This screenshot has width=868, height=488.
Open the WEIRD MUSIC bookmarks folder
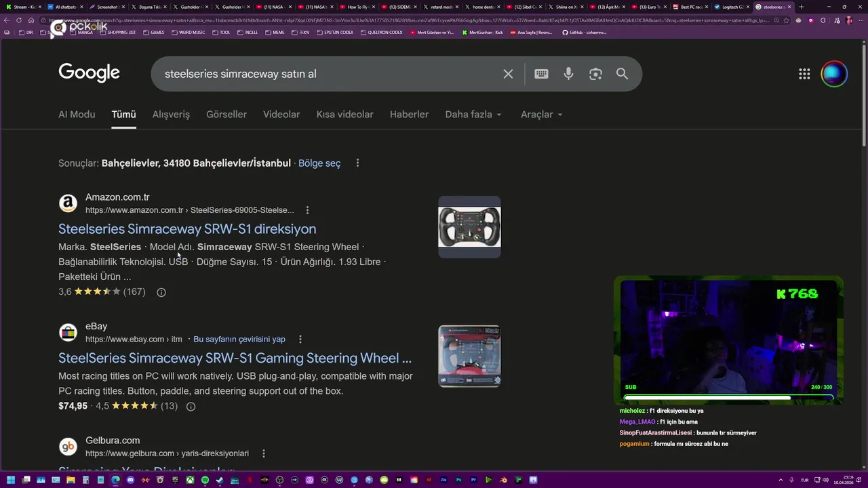189,32
